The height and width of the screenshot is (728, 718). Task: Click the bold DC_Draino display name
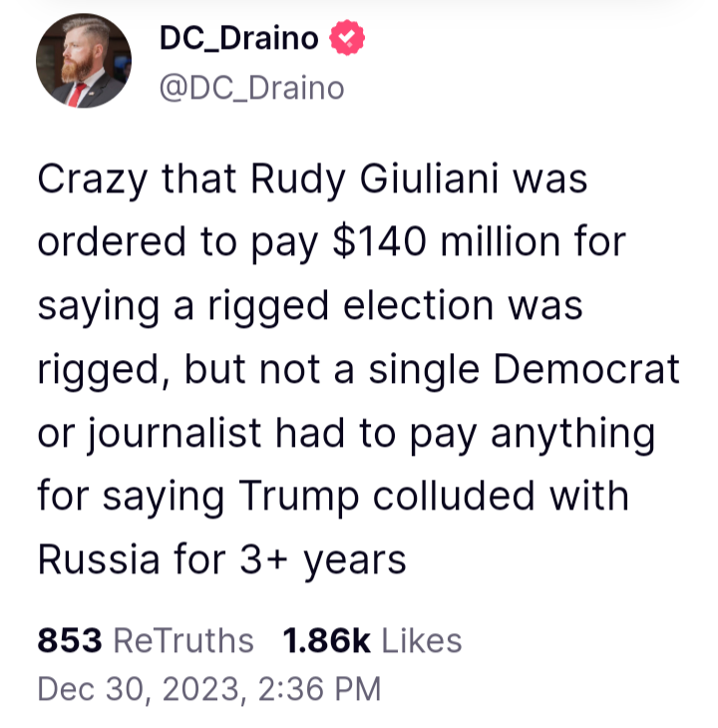pos(239,40)
